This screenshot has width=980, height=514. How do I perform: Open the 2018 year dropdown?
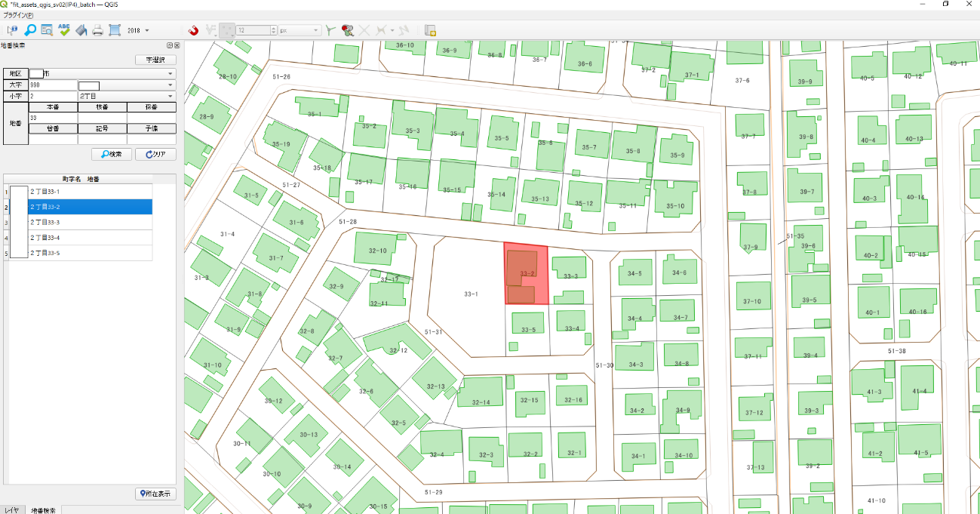tap(138, 31)
